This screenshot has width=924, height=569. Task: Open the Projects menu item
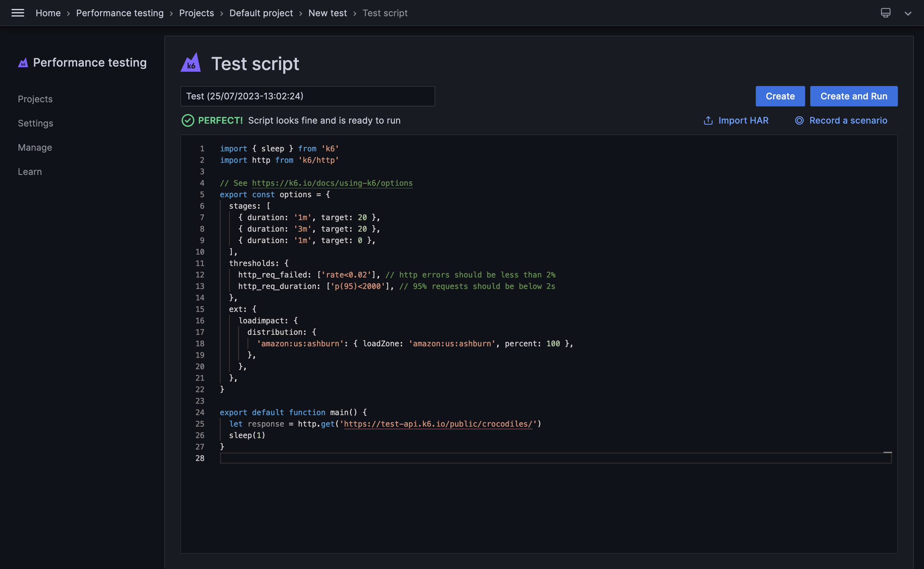(x=35, y=98)
